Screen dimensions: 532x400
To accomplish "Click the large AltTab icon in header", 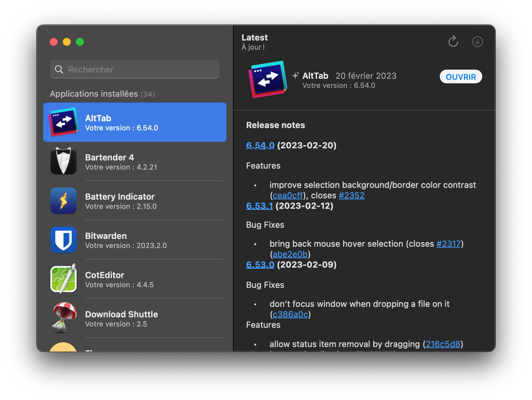I will tap(268, 79).
